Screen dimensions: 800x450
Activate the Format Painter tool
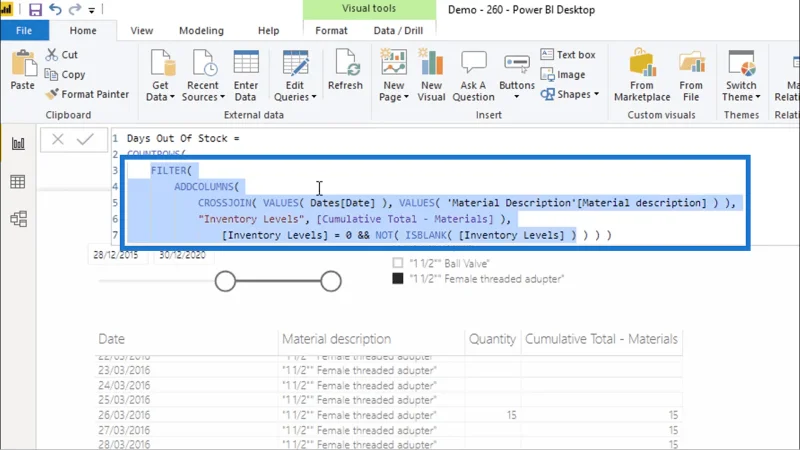point(87,94)
